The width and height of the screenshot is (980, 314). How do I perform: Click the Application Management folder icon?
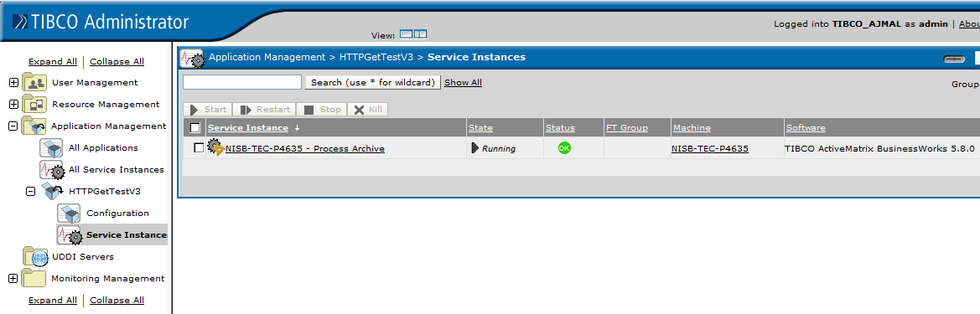pyautogui.click(x=34, y=126)
